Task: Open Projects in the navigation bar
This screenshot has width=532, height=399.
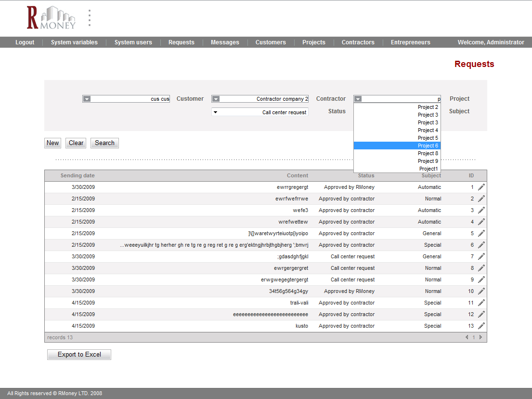Action: coord(314,42)
